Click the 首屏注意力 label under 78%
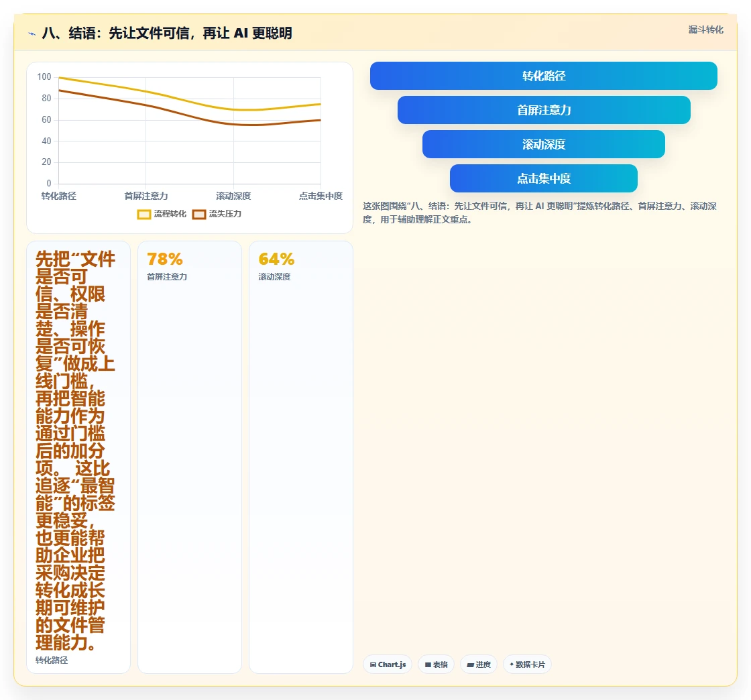Image resolution: width=751 pixels, height=700 pixels. (167, 277)
